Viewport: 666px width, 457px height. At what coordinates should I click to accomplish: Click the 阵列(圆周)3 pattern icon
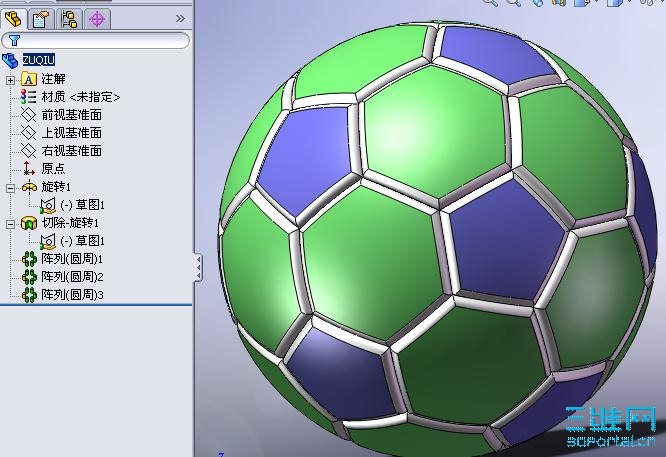click(29, 294)
